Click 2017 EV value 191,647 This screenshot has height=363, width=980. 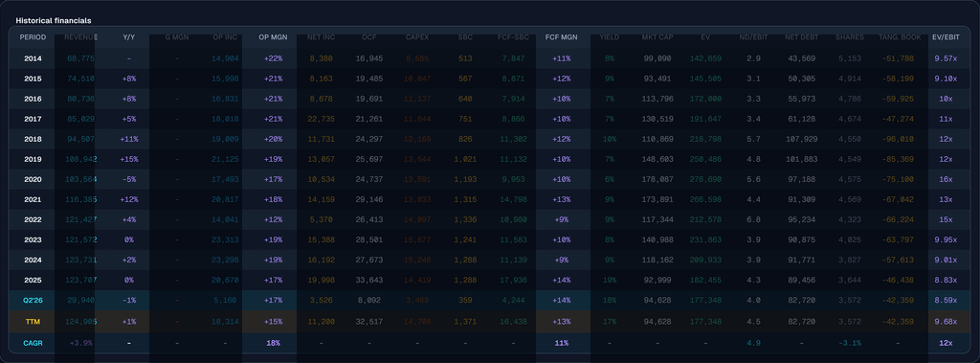(705, 119)
